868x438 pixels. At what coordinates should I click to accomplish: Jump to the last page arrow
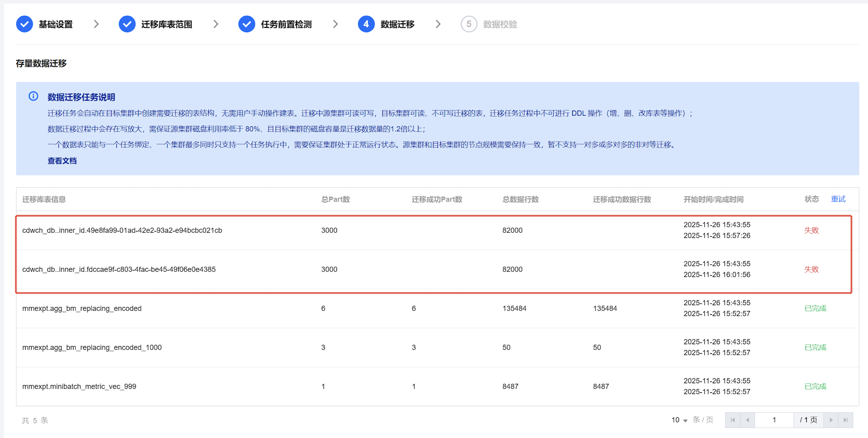845,420
